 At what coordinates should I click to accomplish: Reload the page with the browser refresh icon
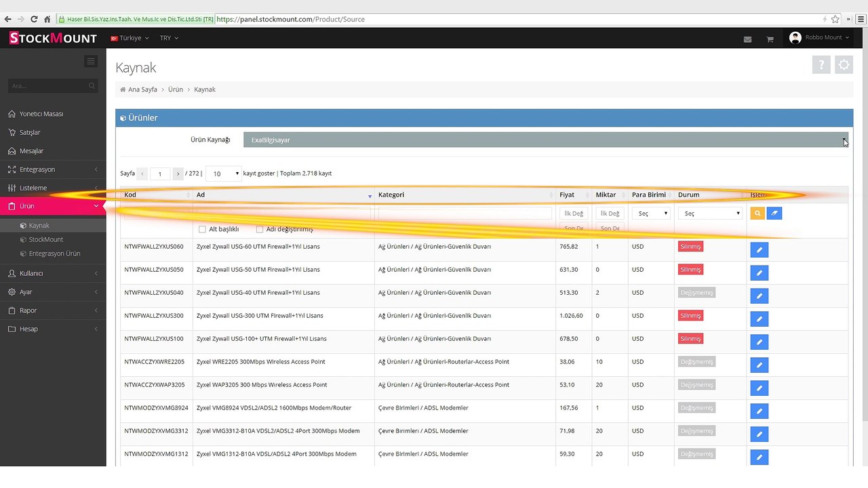[34, 19]
